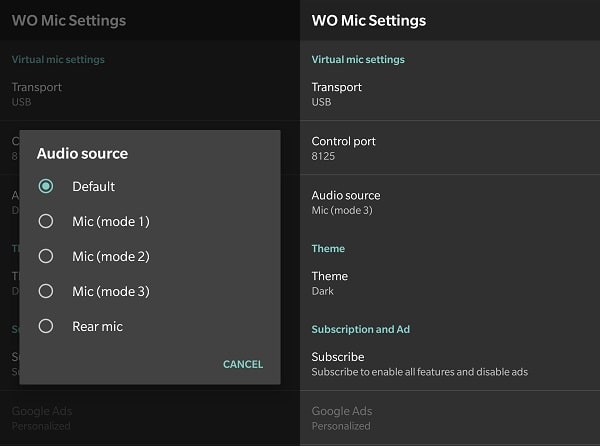The height and width of the screenshot is (446, 600).
Task: Click the dimmed left WO Mic Settings title
Action: tap(68, 20)
